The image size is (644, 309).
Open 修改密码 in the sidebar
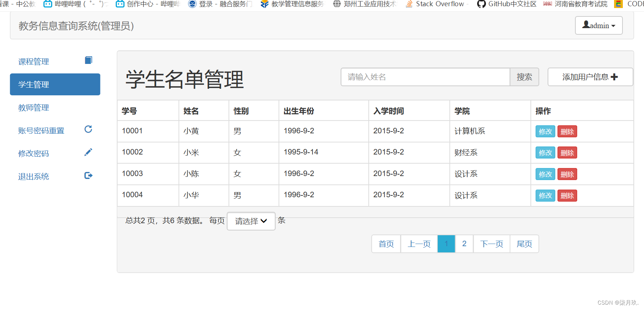click(55, 153)
